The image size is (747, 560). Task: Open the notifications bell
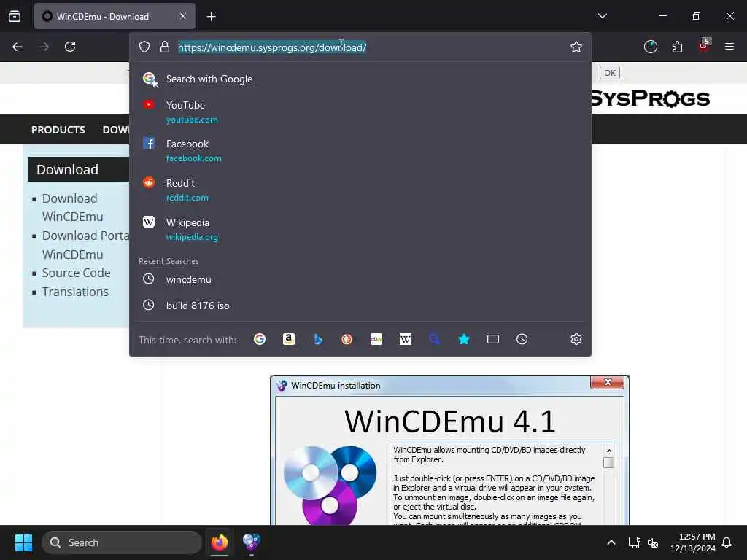tap(727, 542)
